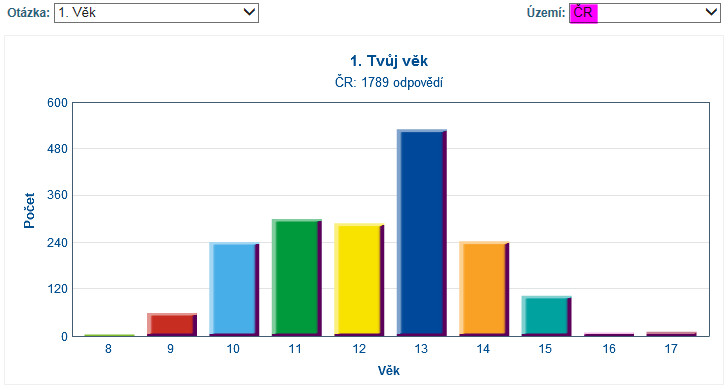This screenshot has width=728, height=390.
Task: Select the light blue bar for age 10
Action: [x=234, y=289]
